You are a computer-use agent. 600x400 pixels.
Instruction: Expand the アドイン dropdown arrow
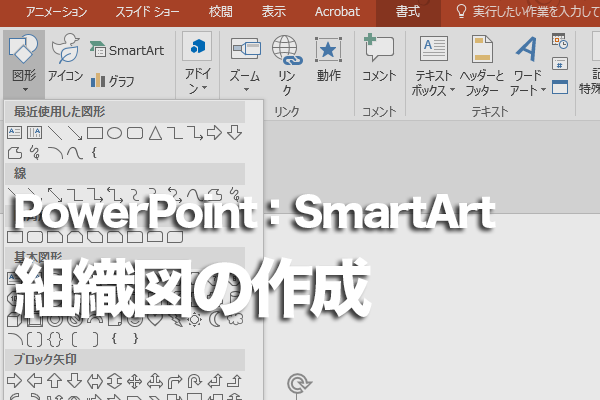[x=205, y=88]
